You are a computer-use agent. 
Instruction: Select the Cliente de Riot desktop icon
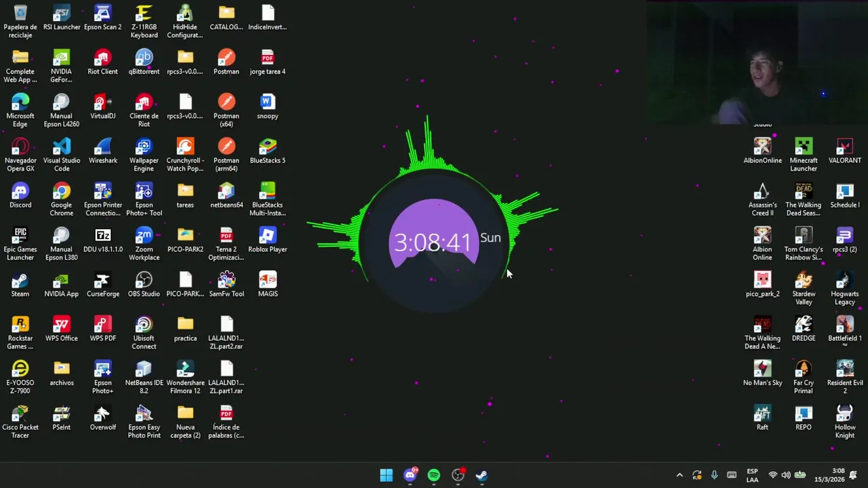[144, 110]
